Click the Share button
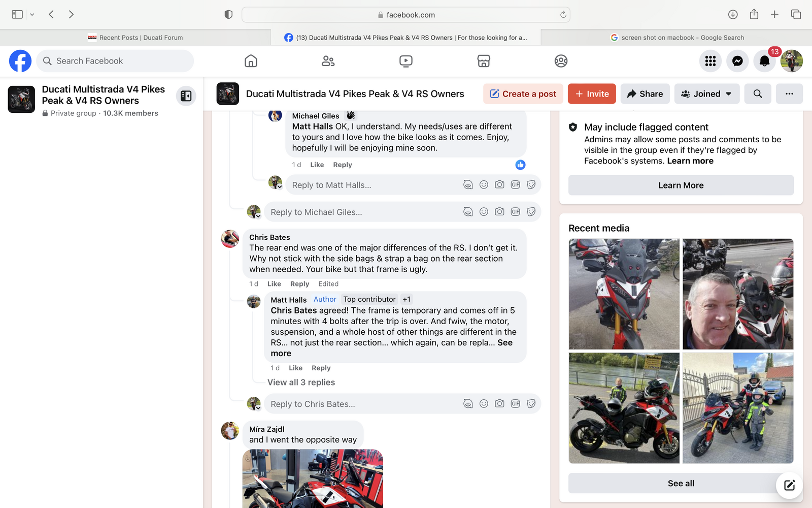 (x=645, y=93)
